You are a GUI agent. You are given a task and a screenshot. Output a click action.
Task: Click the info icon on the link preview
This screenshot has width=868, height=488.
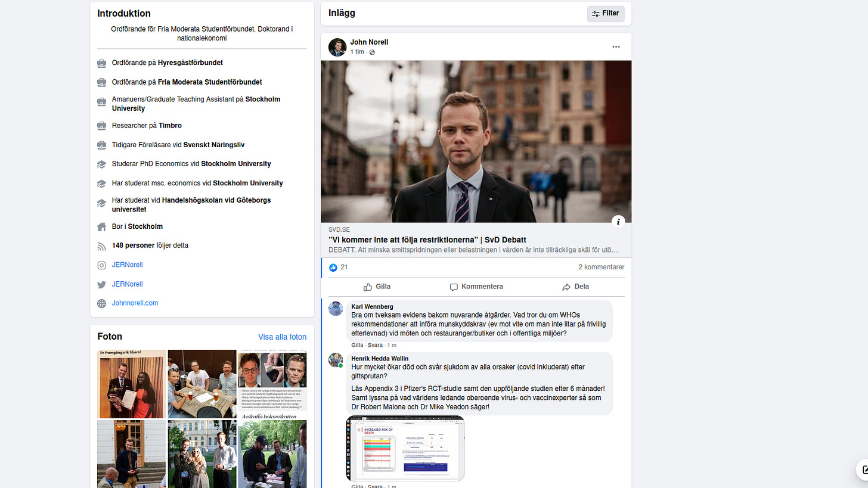[618, 222]
